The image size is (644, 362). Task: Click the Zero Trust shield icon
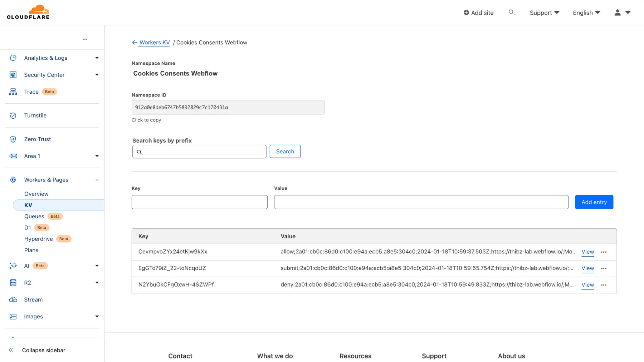(13, 139)
